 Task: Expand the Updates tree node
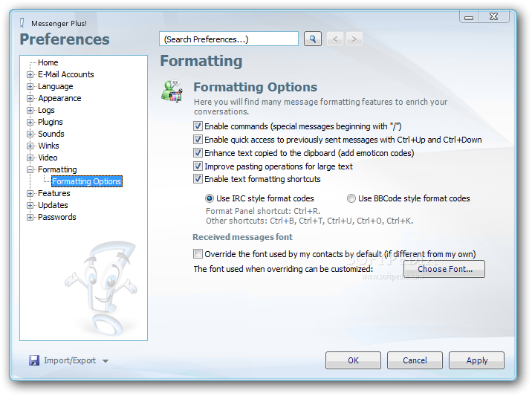30,205
